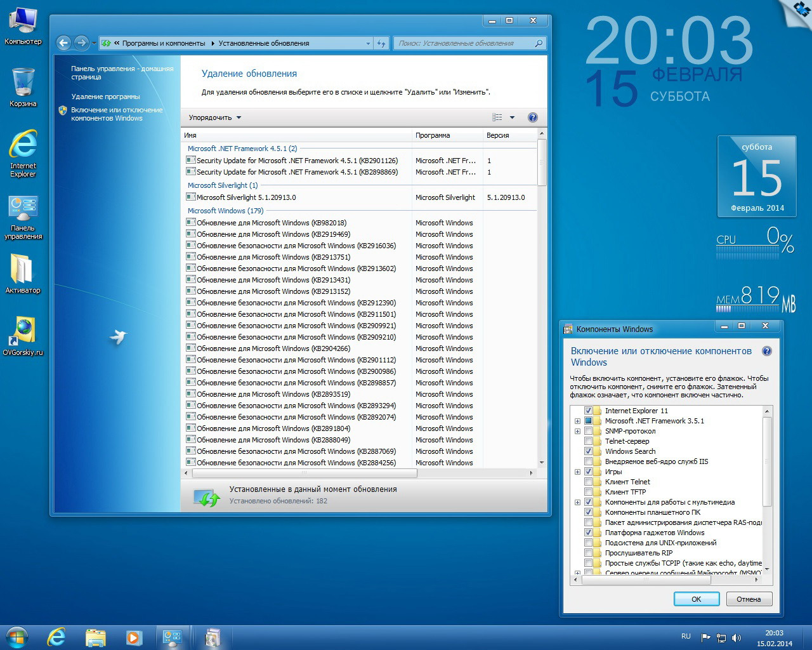812x650 pixels.
Task: Enable the Telnet-сервер checkbox
Action: point(588,441)
